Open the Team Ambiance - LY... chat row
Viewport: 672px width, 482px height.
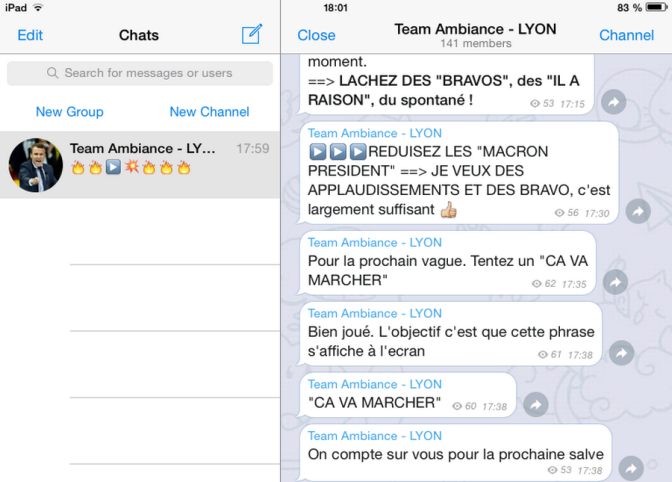coord(140,165)
